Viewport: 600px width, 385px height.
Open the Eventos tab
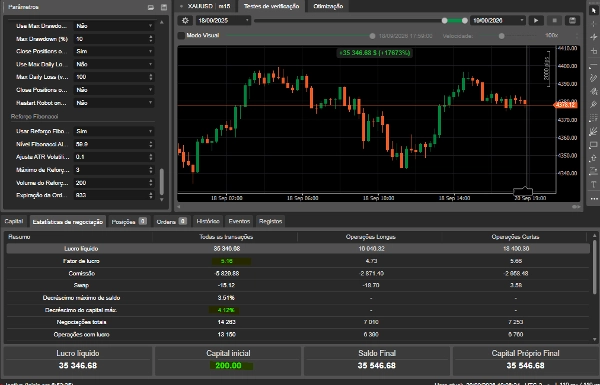click(x=239, y=221)
